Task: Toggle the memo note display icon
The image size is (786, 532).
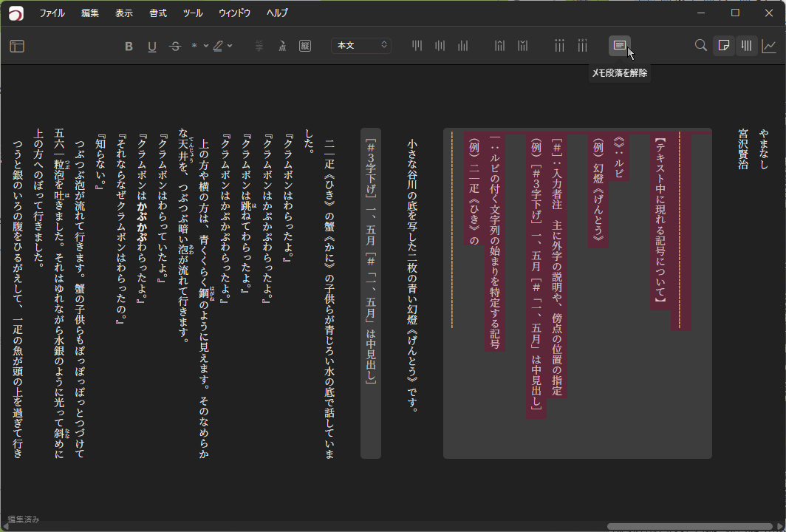Action: 724,46
